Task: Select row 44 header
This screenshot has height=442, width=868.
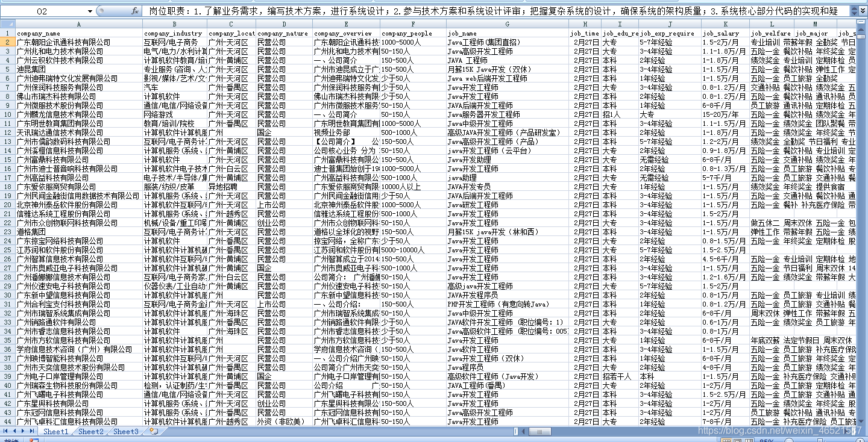Action: 7,422
